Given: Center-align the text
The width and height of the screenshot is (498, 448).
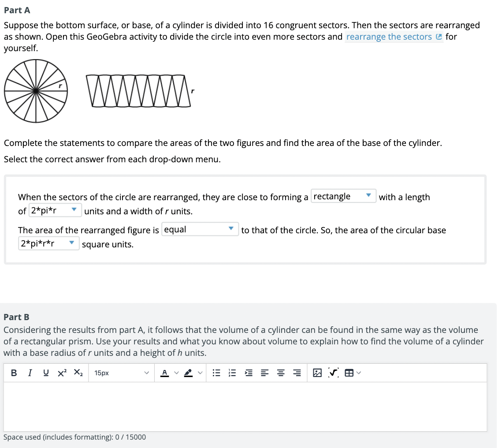Looking at the screenshot, I should [x=280, y=373].
